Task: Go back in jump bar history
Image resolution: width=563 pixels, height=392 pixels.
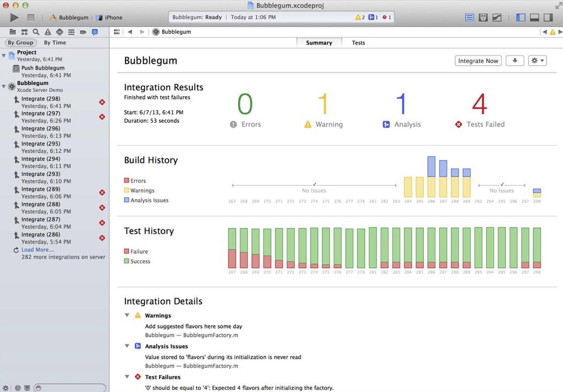Action: [x=130, y=32]
